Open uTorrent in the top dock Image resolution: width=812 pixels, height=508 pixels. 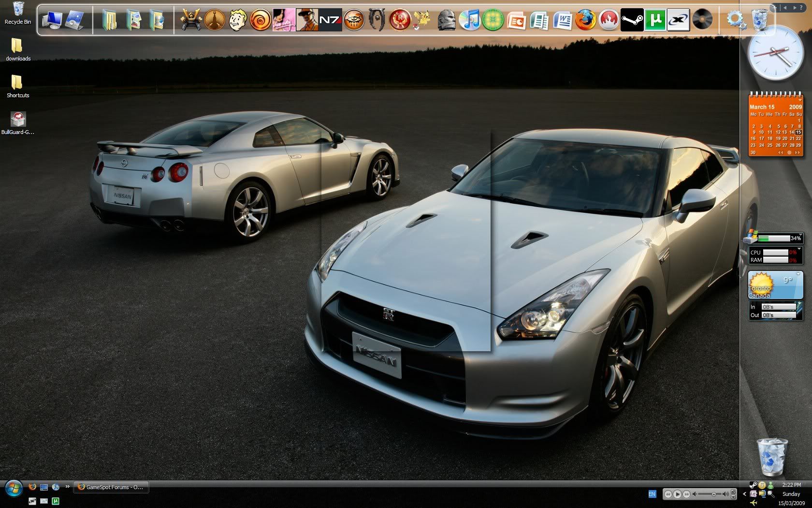(x=655, y=20)
